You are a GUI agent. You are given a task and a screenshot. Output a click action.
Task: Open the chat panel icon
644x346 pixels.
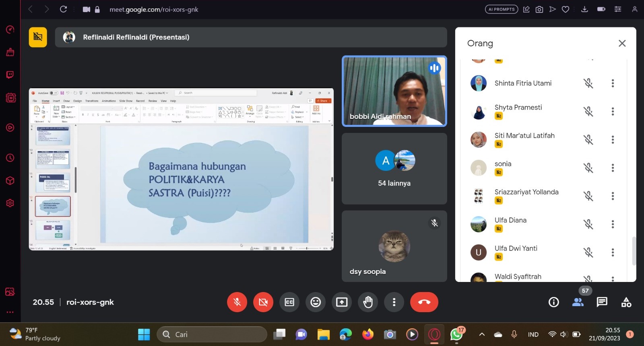click(602, 302)
